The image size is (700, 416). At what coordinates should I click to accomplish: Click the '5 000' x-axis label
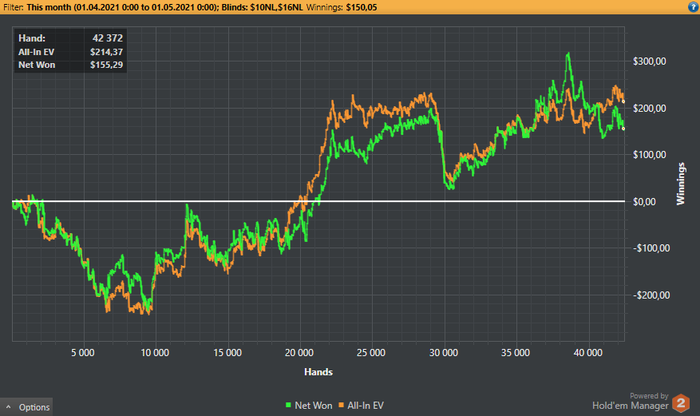83,353
